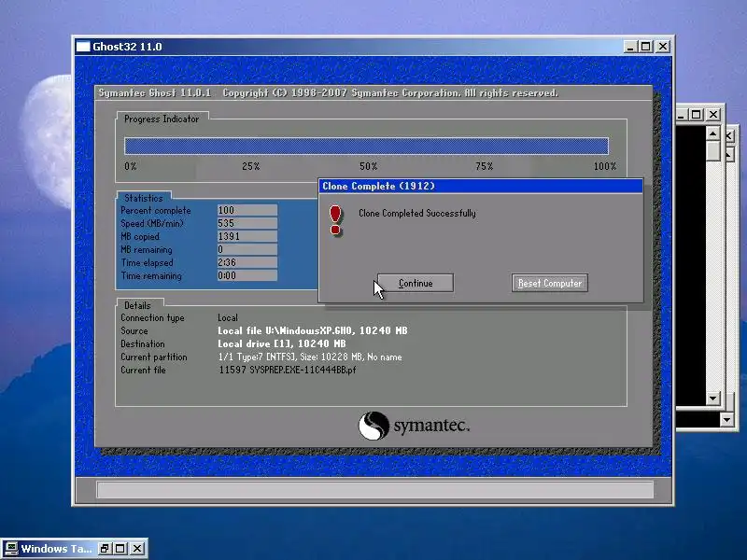Restore the minimized Windows Ta... window
747x560 pixels.
pyautogui.click(x=104, y=549)
